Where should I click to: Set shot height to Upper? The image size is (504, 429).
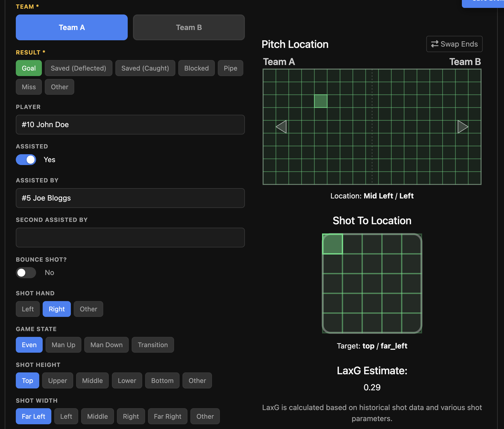[x=58, y=381]
